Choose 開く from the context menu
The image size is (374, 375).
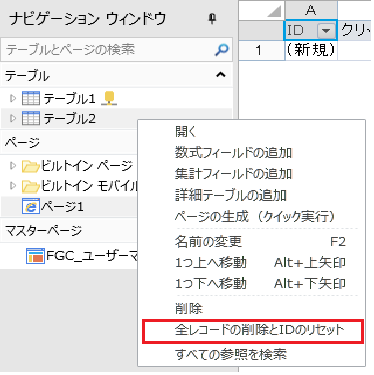[251, 131]
